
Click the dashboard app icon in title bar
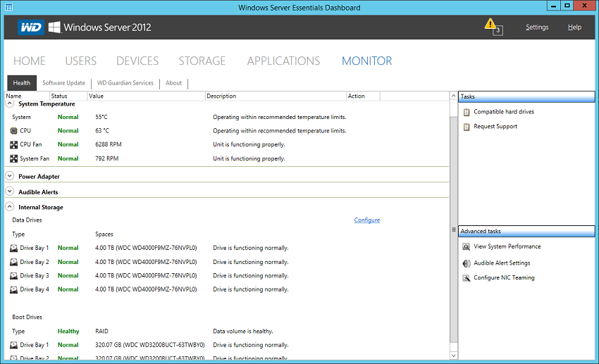(x=8, y=7)
